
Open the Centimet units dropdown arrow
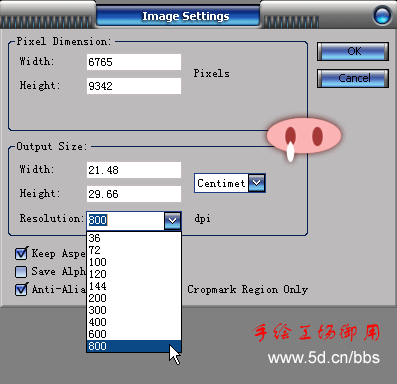click(257, 183)
